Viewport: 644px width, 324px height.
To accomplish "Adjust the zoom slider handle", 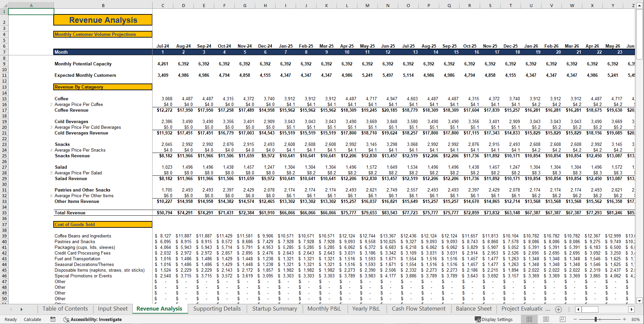I will [x=595, y=319].
